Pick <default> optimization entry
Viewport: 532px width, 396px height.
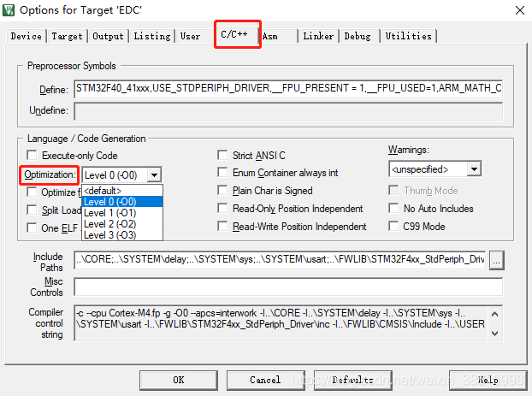[103, 191]
